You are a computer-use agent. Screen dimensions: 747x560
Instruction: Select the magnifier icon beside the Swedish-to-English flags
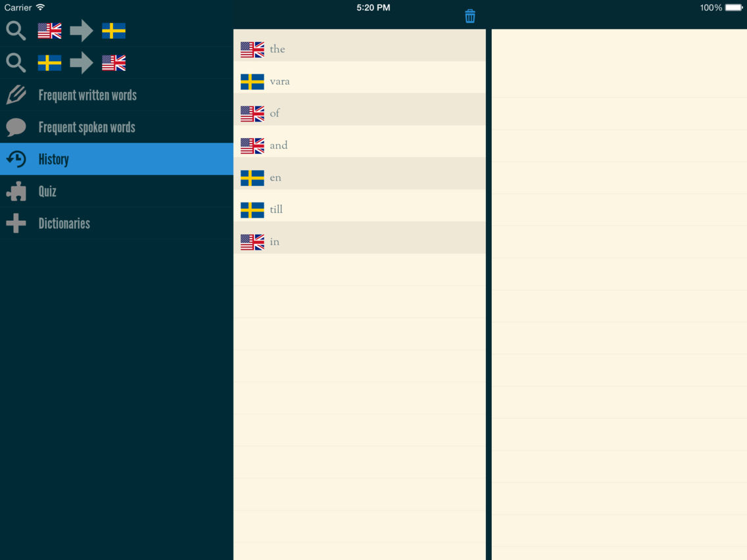(x=16, y=63)
